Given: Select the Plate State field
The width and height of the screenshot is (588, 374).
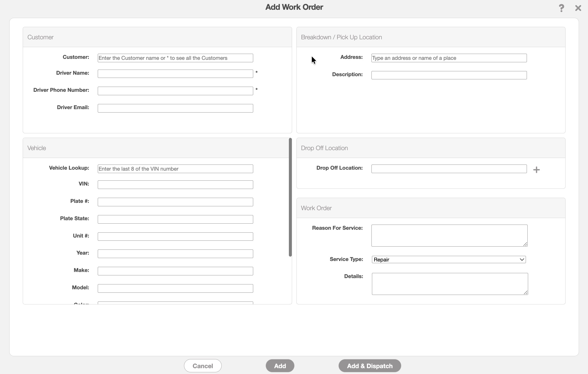Looking at the screenshot, I should click(x=175, y=219).
